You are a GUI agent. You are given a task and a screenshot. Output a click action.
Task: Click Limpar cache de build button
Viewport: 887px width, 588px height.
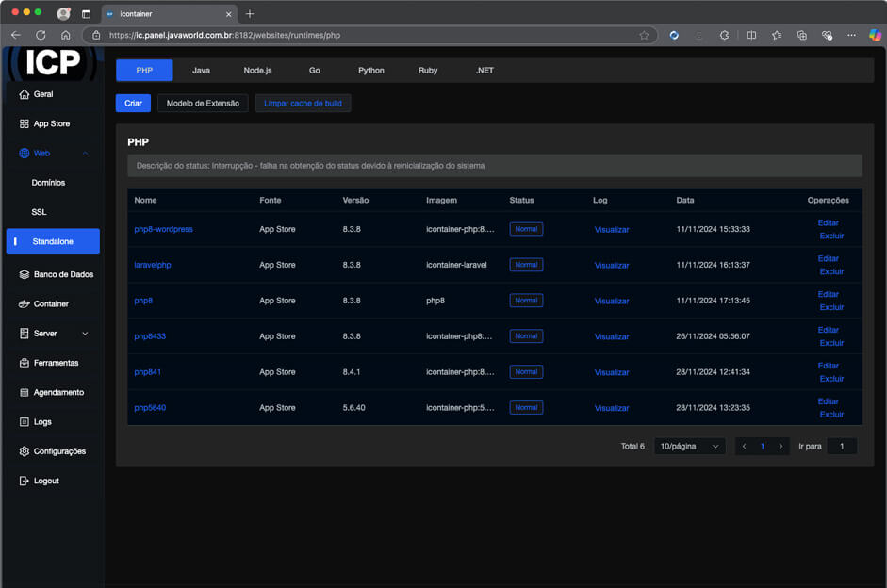303,103
